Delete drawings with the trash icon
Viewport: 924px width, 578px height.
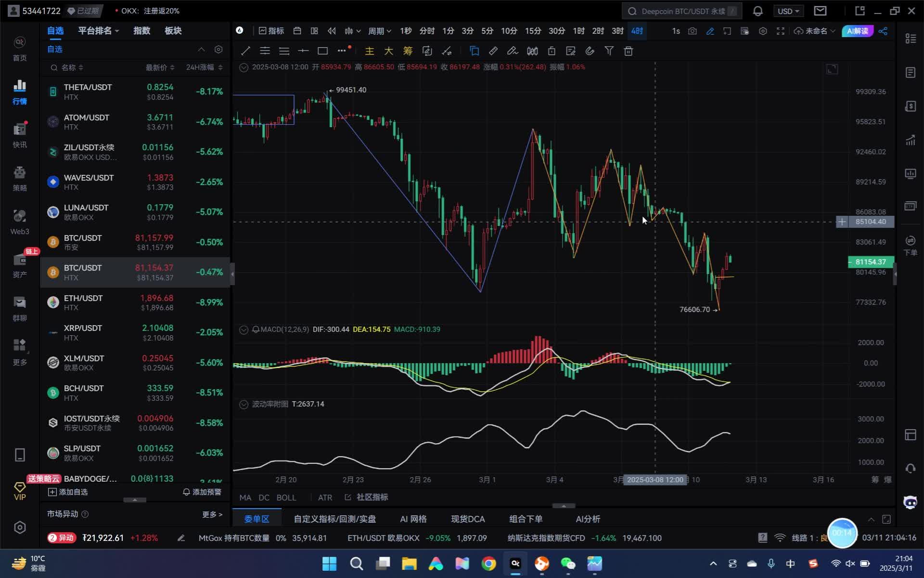[628, 51]
